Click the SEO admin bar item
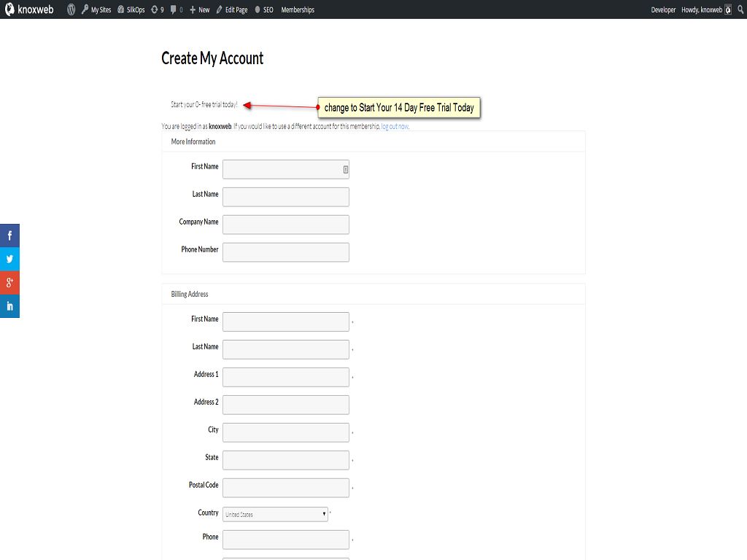Screen dimensions: 747x560 coord(264,9)
